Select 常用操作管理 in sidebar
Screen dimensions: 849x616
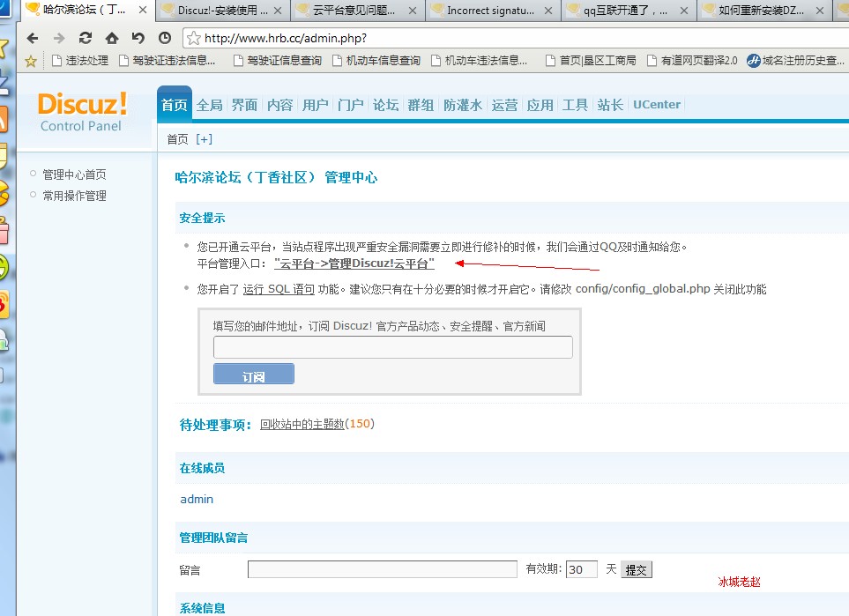click(74, 196)
